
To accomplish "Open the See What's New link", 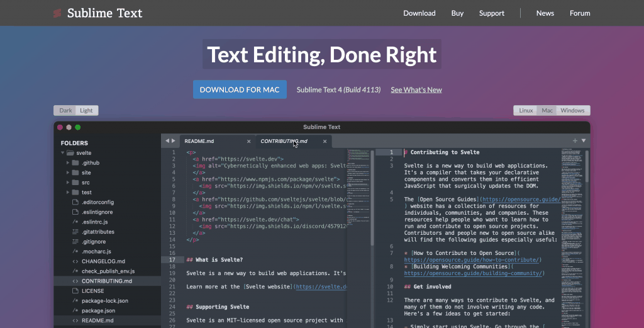I will tap(416, 90).
